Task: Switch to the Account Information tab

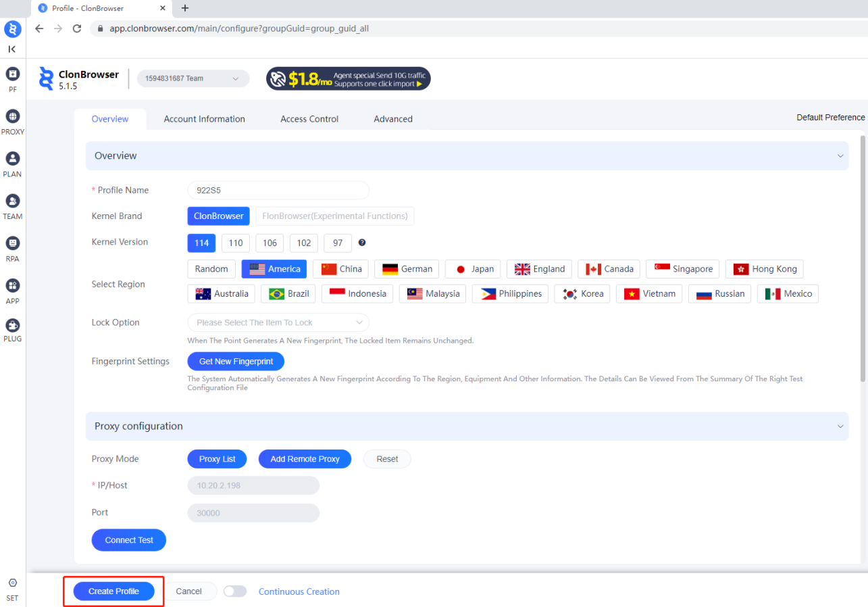Action: [204, 119]
